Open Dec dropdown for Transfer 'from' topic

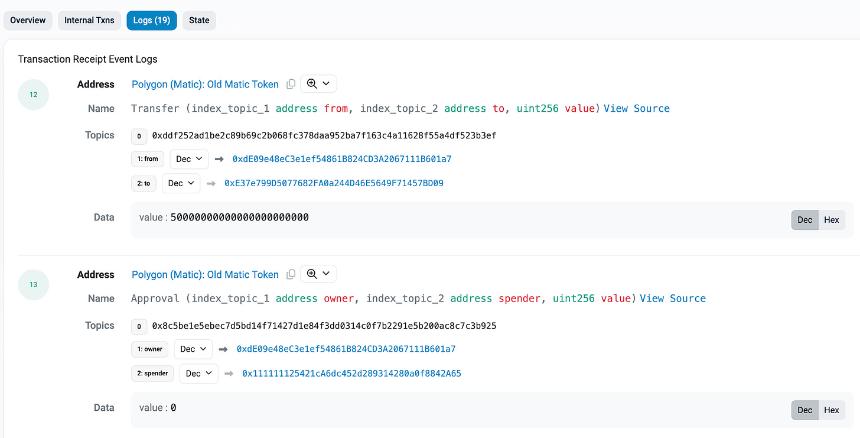point(189,159)
